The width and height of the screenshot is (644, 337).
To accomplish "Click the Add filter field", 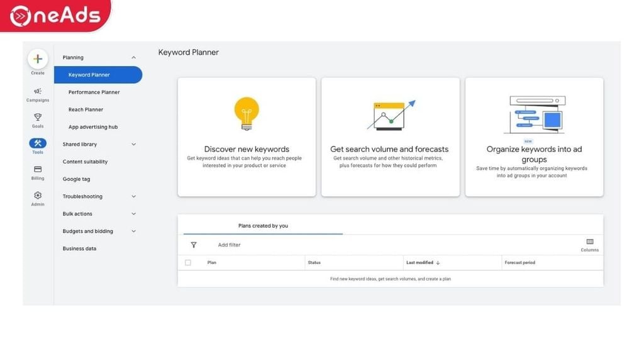I will tap(229, 245).
